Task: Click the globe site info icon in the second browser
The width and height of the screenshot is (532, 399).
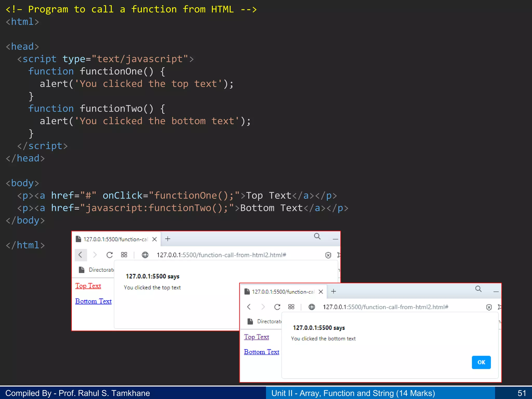Action: tap(312, 307)
